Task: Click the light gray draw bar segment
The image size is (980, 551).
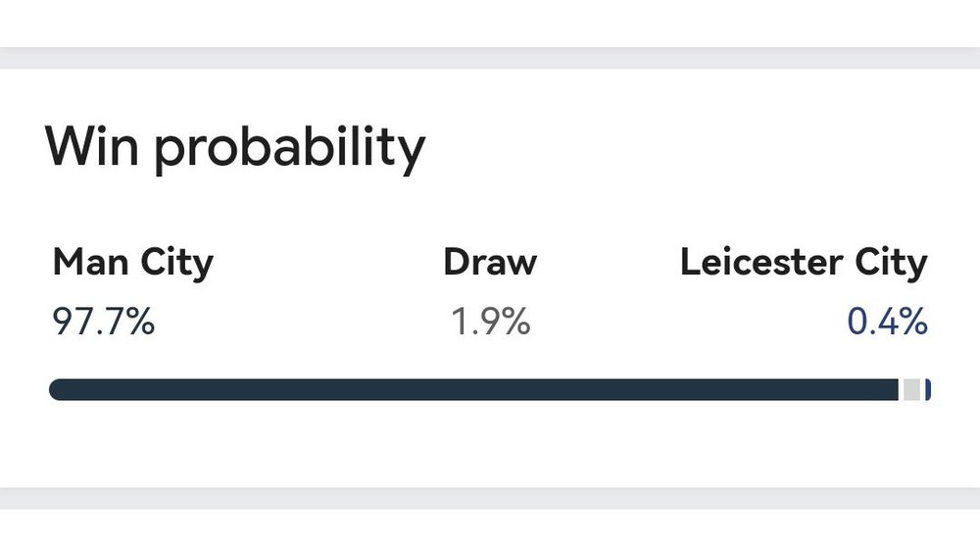Action: click(x=911, y=389)
